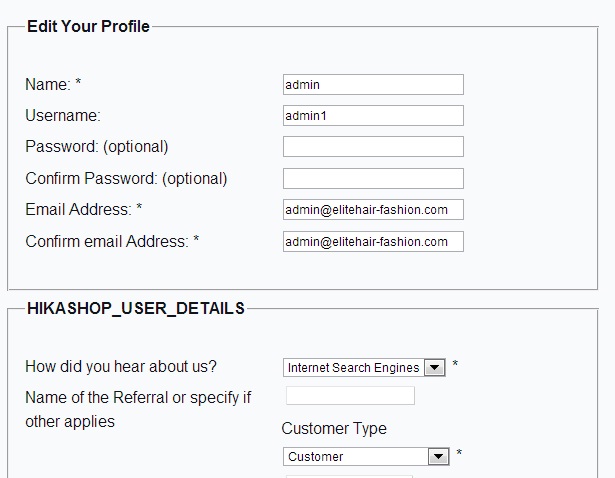The width and height of the screenshot is (615, 478).
Task: Click the "Username:" label text
Action: pos(63,116)
